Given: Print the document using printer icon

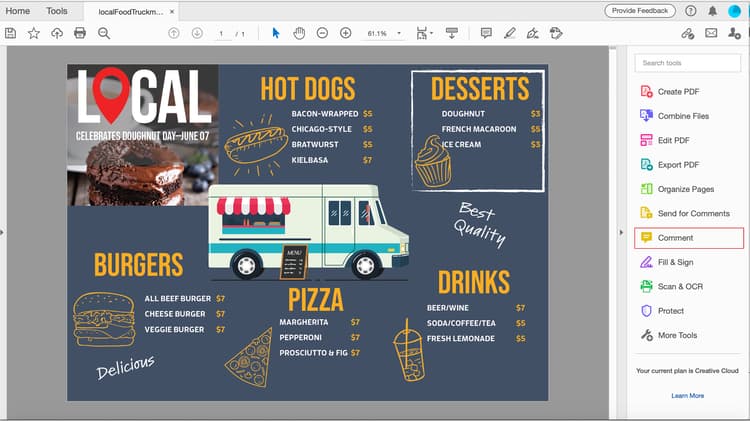Looking at the screenshot, I should point(80,33).
